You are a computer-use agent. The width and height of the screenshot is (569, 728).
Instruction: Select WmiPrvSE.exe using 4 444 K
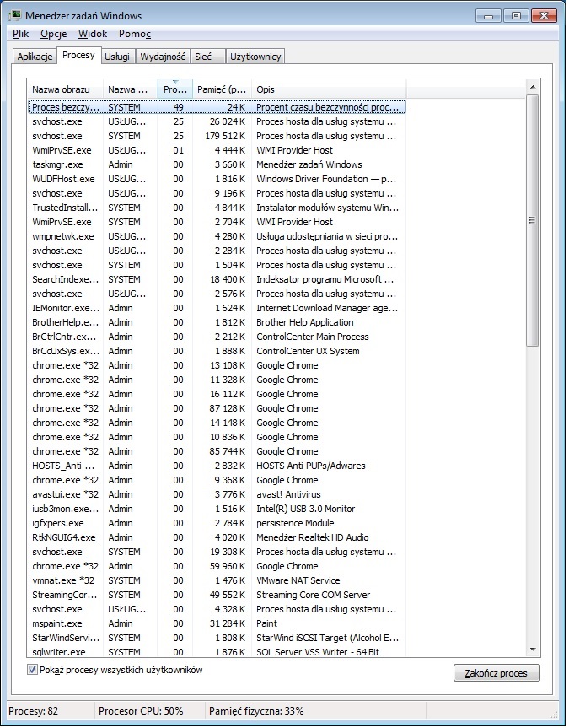(x=217, y=150)
